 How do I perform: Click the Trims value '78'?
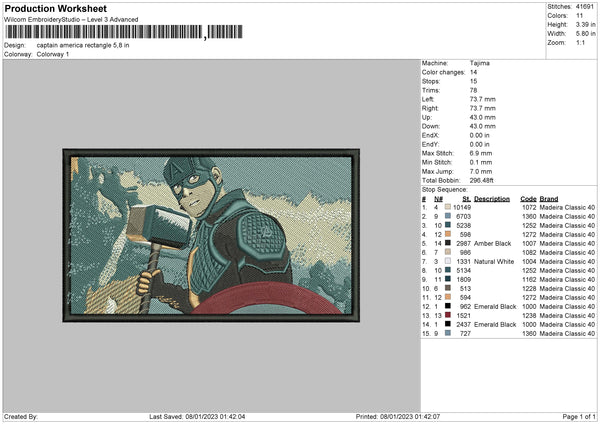tap(473, 90)
